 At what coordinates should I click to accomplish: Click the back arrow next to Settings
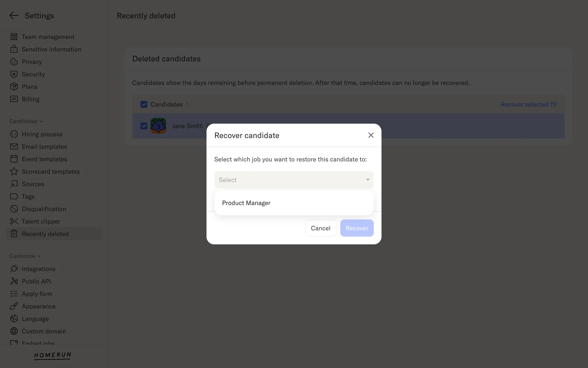click(14, 16)
